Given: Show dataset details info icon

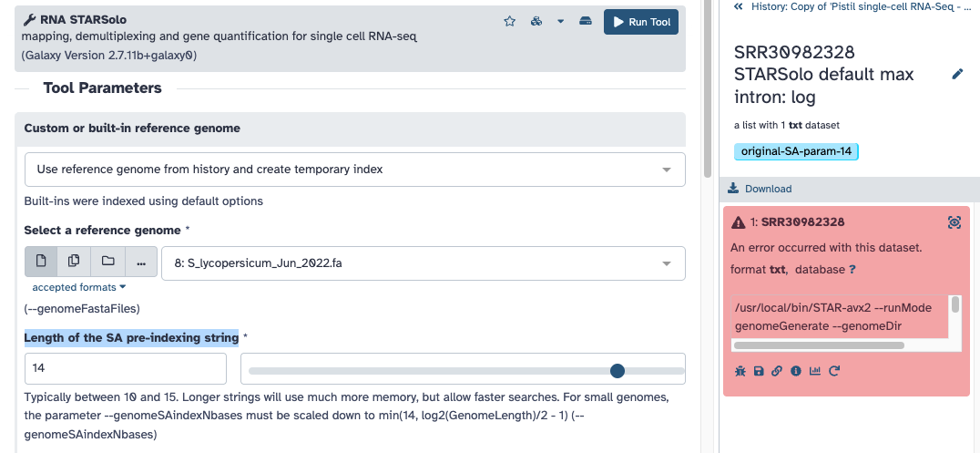Looking at the screenshot, I should click(x=796, y=371).
